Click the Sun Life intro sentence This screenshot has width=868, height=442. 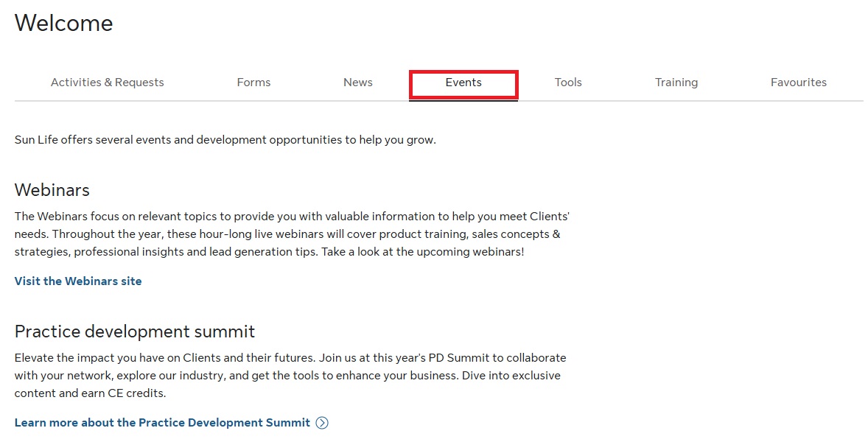coord(225,140)
